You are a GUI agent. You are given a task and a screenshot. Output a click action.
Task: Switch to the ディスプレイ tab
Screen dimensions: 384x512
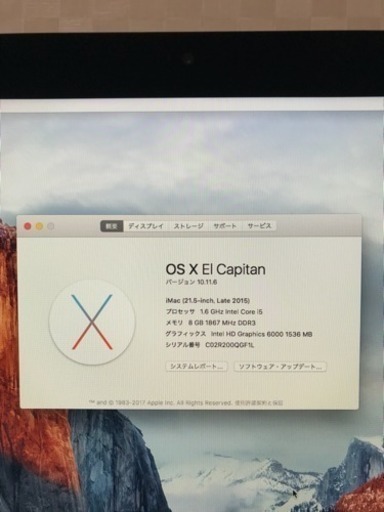tap(146, 226)
